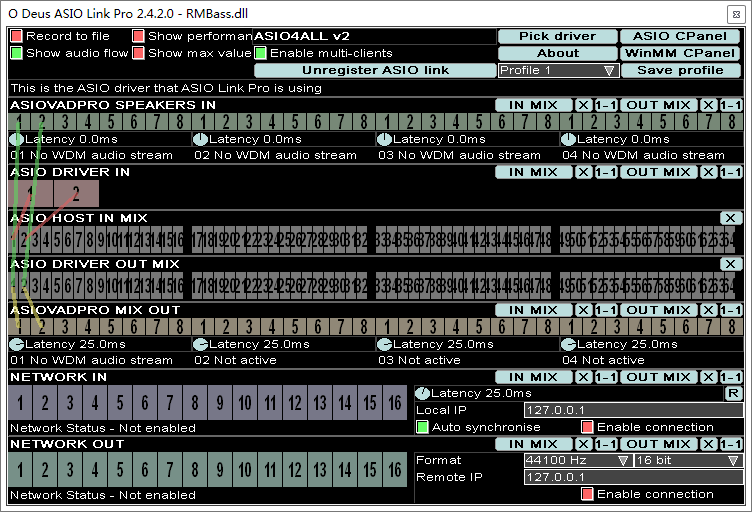Select OUT MIX for ASIOVADPRO Speakers In

[x=658, y=105]
